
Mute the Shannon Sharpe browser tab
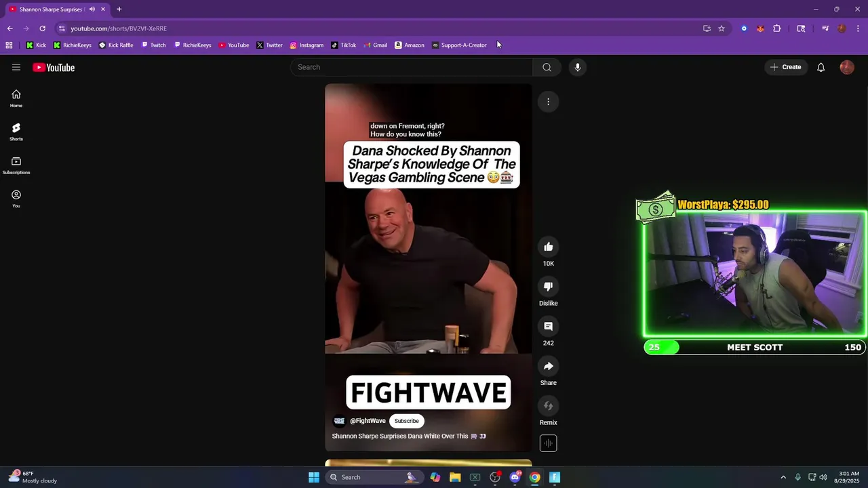click(92, 9)
